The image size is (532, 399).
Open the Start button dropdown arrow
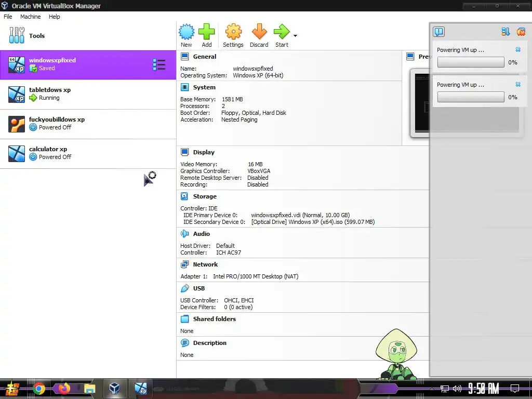(x=295, y=36)
